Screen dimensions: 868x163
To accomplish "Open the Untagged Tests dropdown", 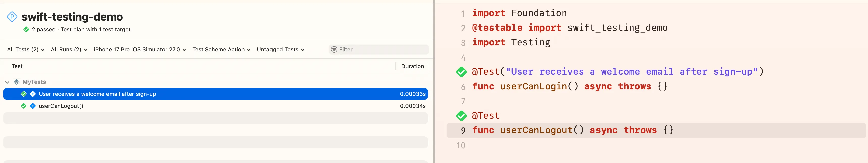I will pos(281,49).
